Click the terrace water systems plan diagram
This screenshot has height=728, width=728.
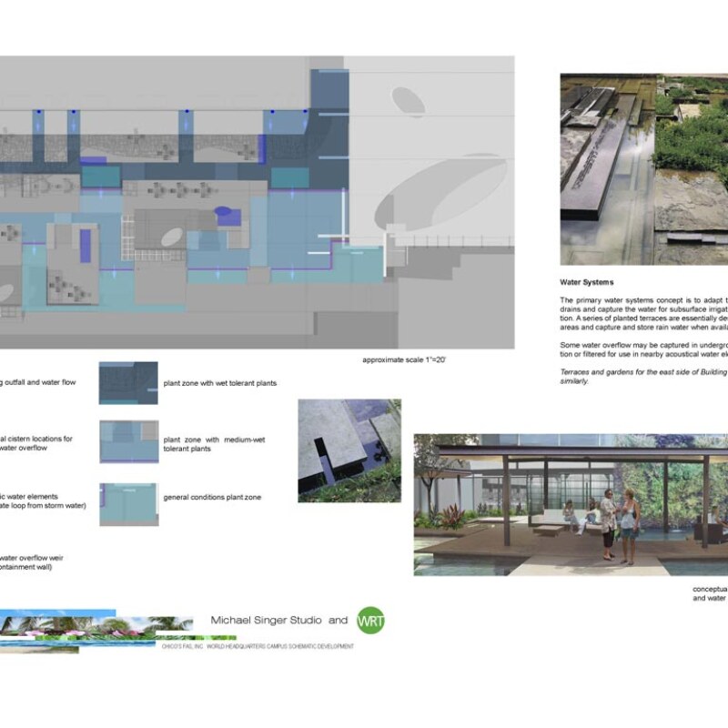click(258, 202)
